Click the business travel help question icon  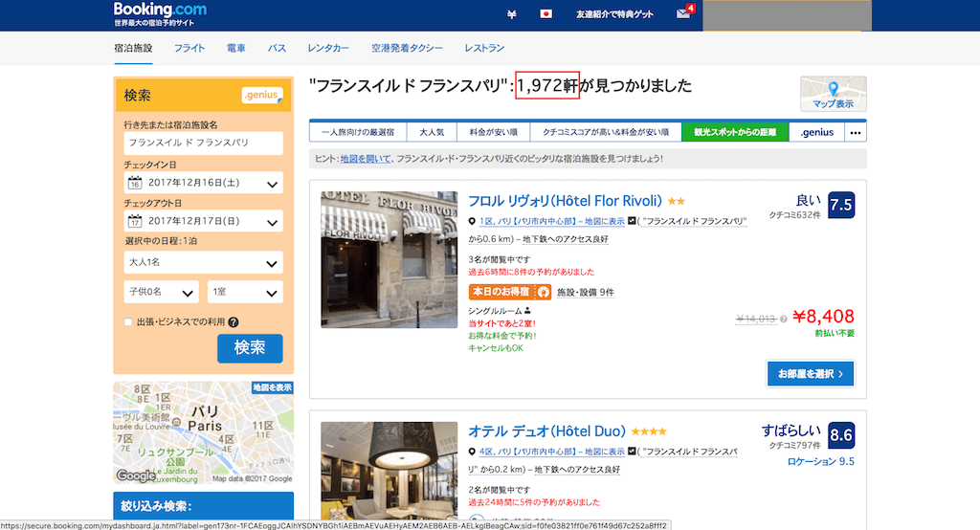point(234,322)
